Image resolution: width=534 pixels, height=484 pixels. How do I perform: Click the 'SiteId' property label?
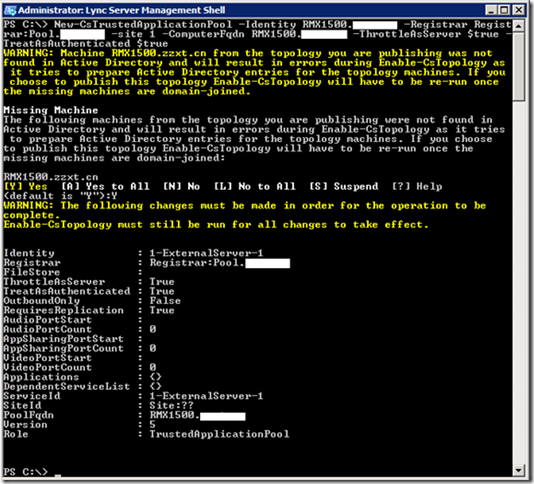point(22,406)
